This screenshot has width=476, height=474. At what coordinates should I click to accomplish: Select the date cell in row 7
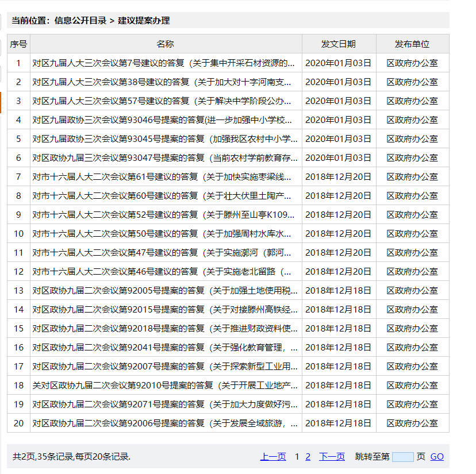tap(338, 177)
